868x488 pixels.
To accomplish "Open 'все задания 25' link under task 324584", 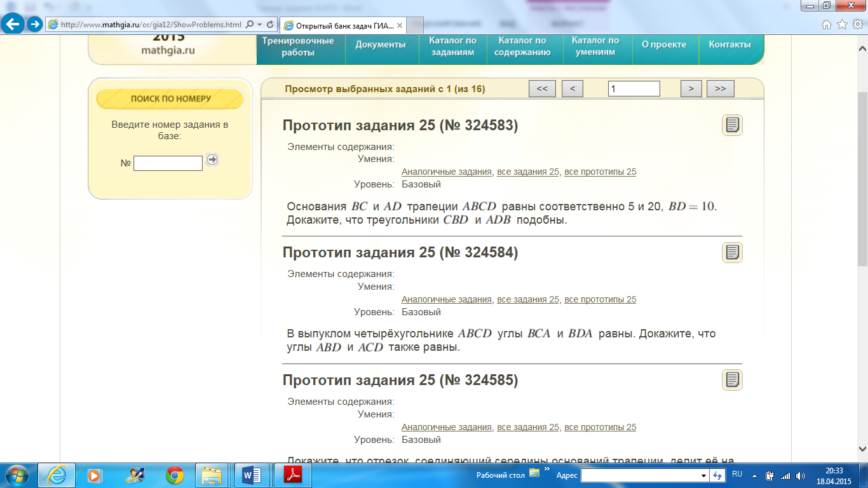I will (x=528, y=300).
